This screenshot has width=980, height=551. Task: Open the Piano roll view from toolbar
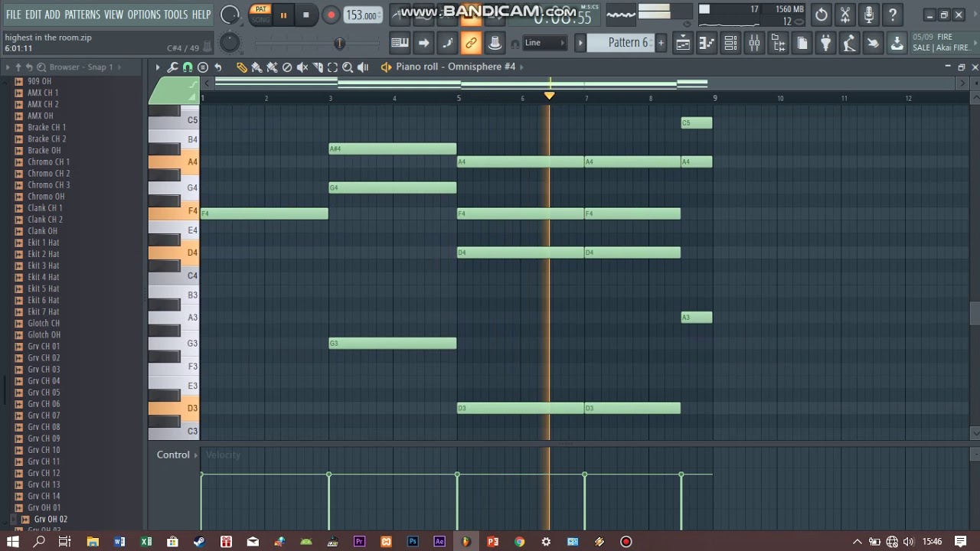click(707, 44)
